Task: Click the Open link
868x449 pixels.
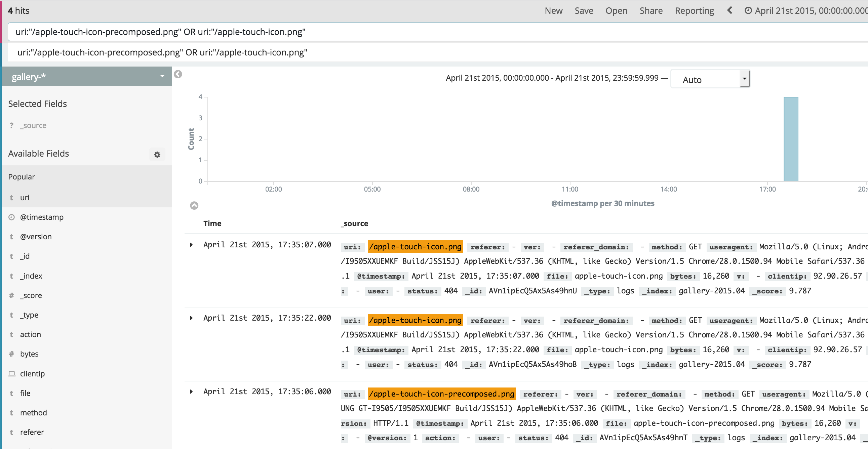Action: click(616, 10)
